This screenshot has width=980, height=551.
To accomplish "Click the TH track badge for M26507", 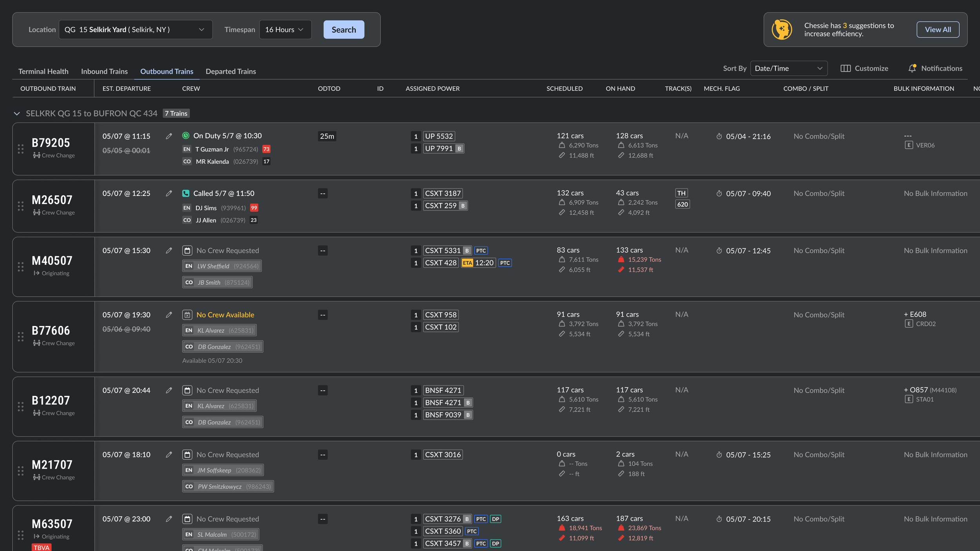I will pyautogui.click(x=681, y=193).
